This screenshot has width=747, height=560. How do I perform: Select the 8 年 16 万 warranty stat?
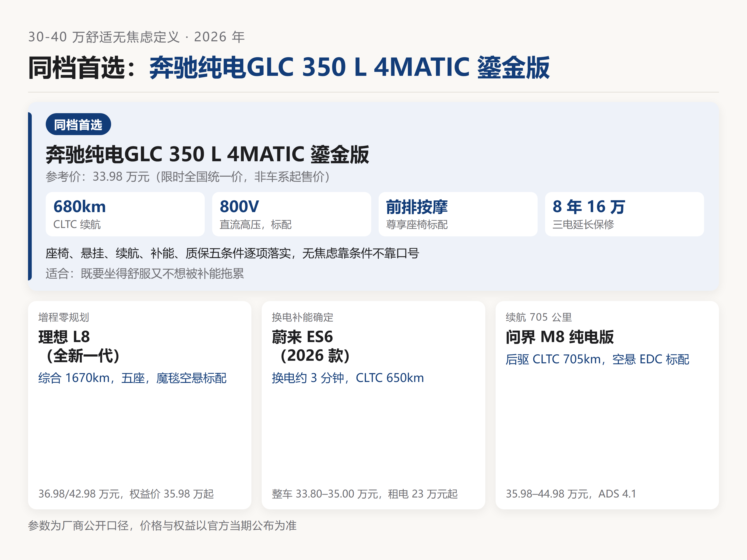coord(589,206)
